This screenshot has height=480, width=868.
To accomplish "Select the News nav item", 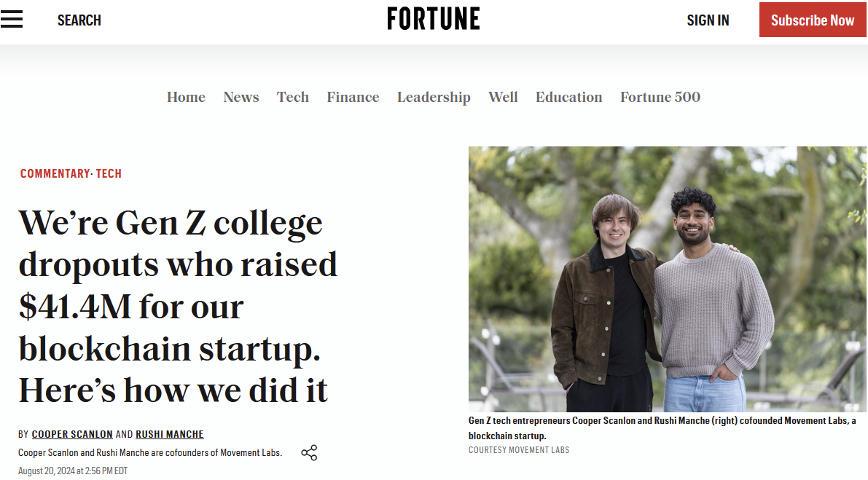I will [241, 98].
